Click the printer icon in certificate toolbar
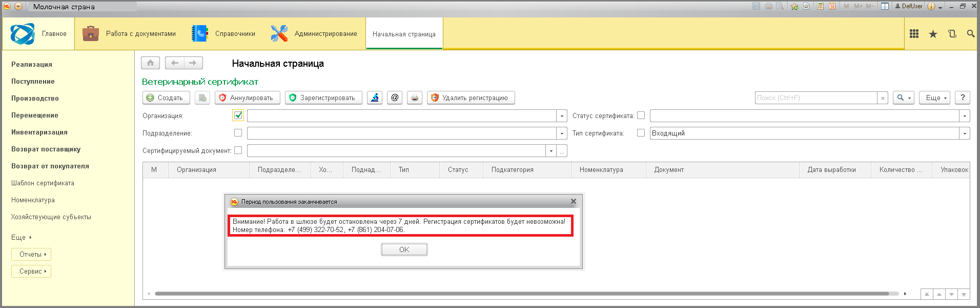Image resolution: width=980 pixels, height=308 pixels. 415,98
